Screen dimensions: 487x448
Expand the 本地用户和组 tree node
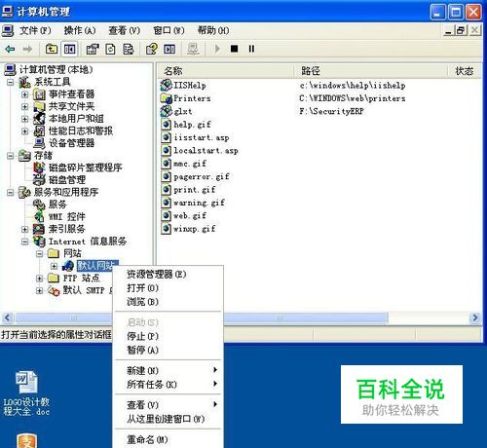pos(24,119)
